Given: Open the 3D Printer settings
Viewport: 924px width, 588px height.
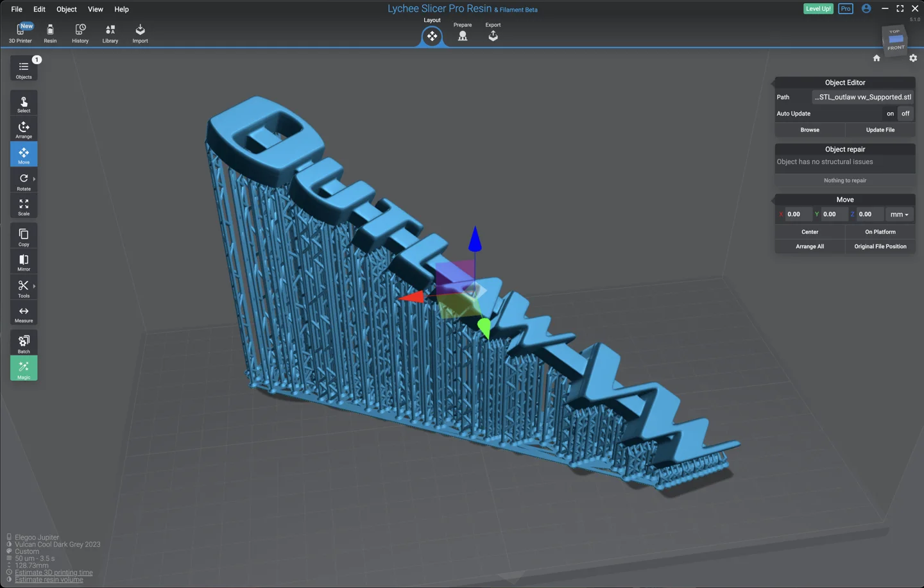Looking at the screenshot, I should click(x=21, y=33).
